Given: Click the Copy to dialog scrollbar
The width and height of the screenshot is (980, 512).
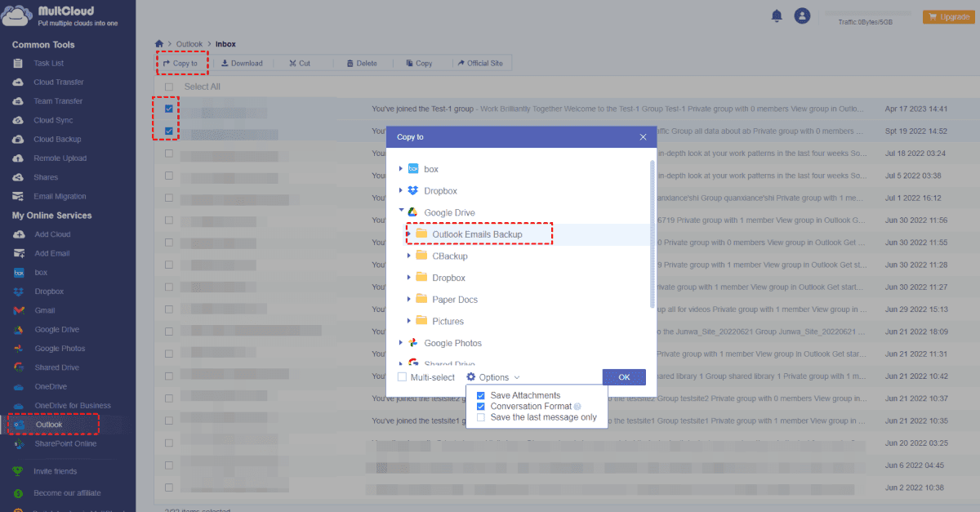Looking at the screenshot, I should coord(652,234).
